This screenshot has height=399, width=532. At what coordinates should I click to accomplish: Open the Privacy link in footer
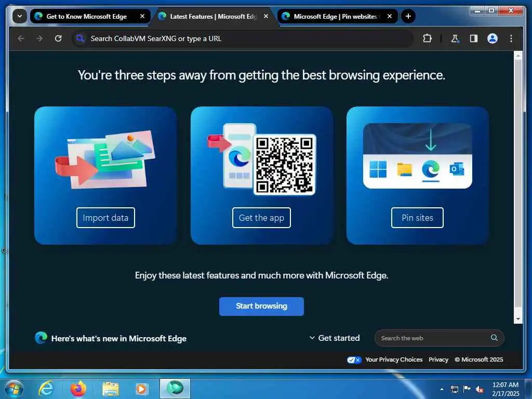438,360
